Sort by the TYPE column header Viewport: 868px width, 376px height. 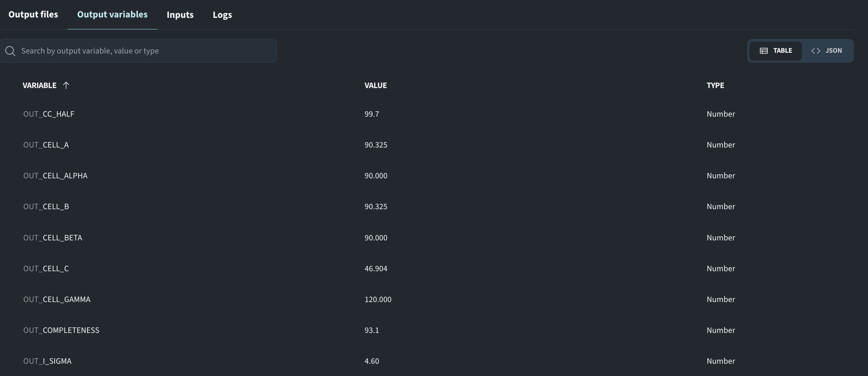click(x=715, y=85)
